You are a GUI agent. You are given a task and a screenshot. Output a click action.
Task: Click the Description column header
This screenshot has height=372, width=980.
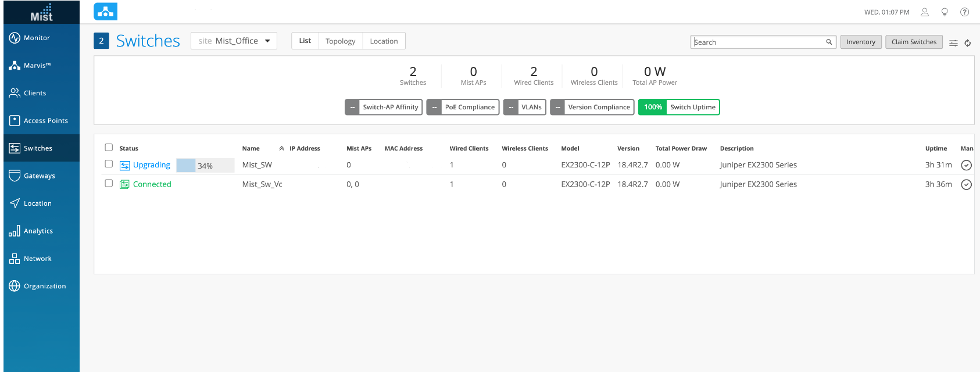[736, 149]
